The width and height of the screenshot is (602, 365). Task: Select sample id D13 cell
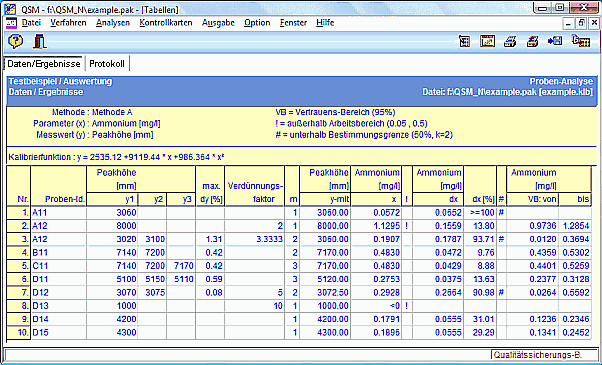point(58,306)
